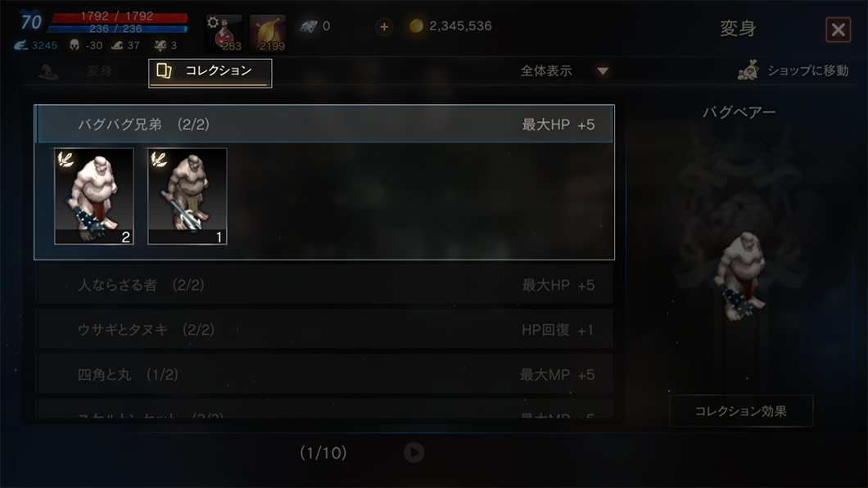Close the 変身 window
The width and height of the screenshot is (868, 488).
coord(838,29)
